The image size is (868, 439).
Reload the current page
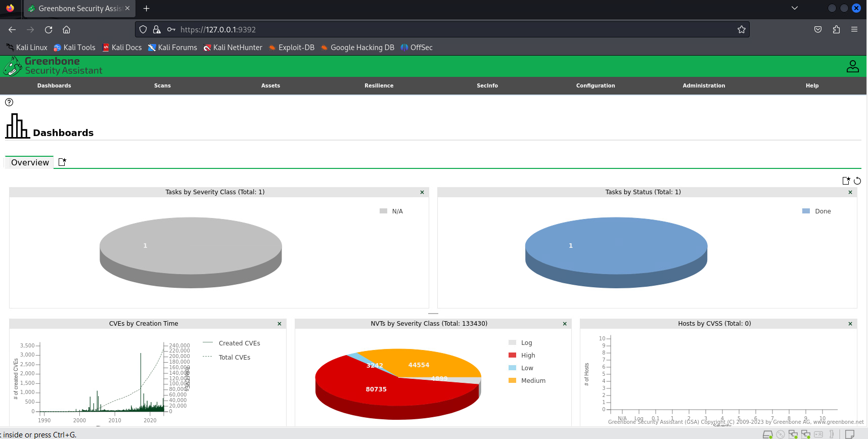click(49, 30)
